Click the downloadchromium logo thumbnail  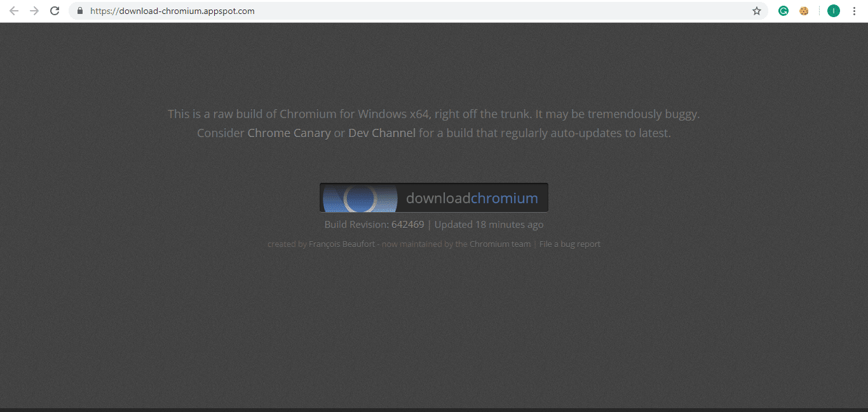359,197
